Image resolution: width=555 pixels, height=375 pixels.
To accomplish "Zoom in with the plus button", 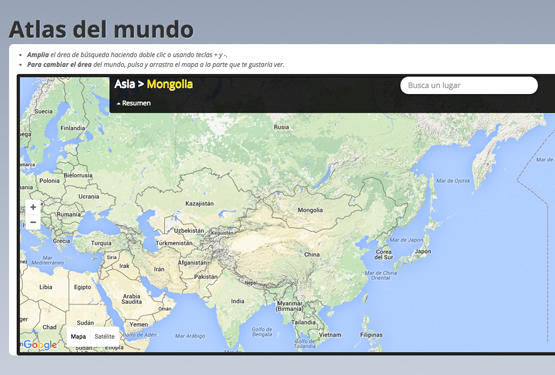I will tap(33, 207).
